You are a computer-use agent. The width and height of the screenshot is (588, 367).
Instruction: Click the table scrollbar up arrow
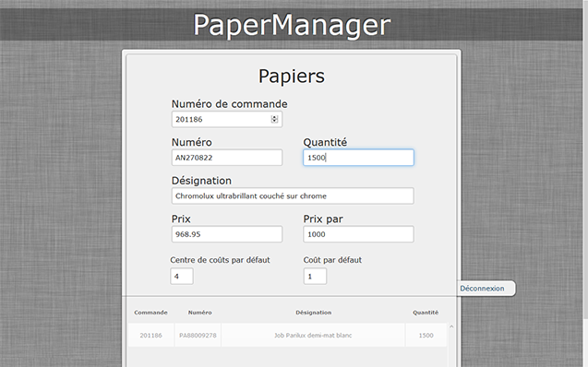click(x=451, y=326)
